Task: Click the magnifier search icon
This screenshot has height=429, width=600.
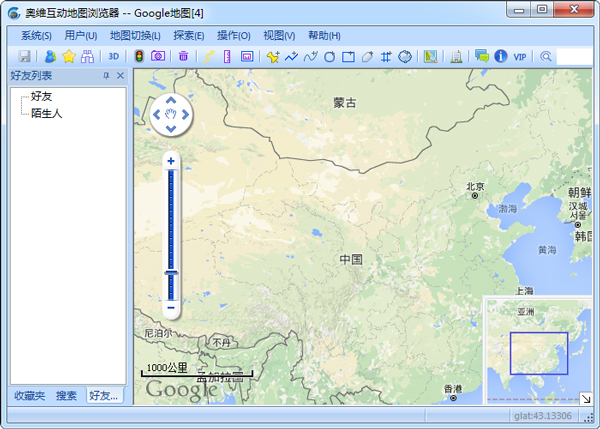Action: (x=546, y=57)
